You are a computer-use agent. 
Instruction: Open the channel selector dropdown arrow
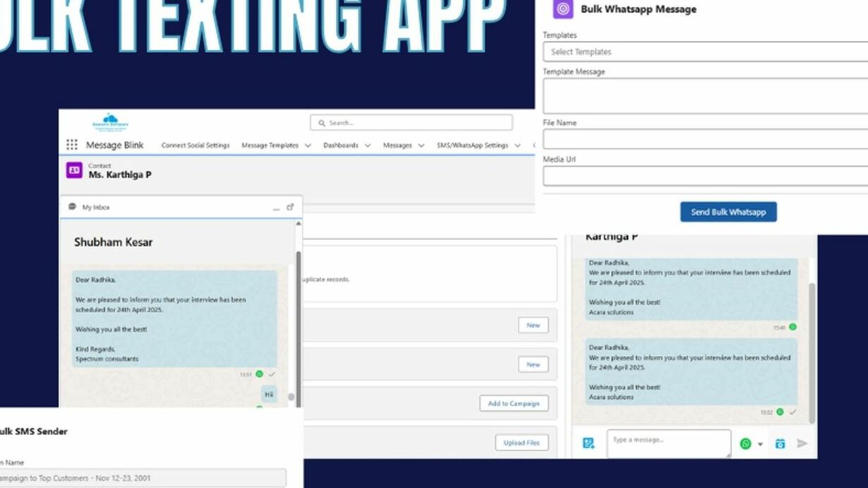point(760,444)
